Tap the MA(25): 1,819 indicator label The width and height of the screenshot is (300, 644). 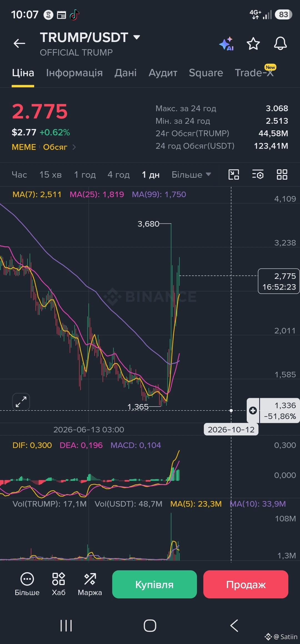pyautogui.click(x=97, y=194)
